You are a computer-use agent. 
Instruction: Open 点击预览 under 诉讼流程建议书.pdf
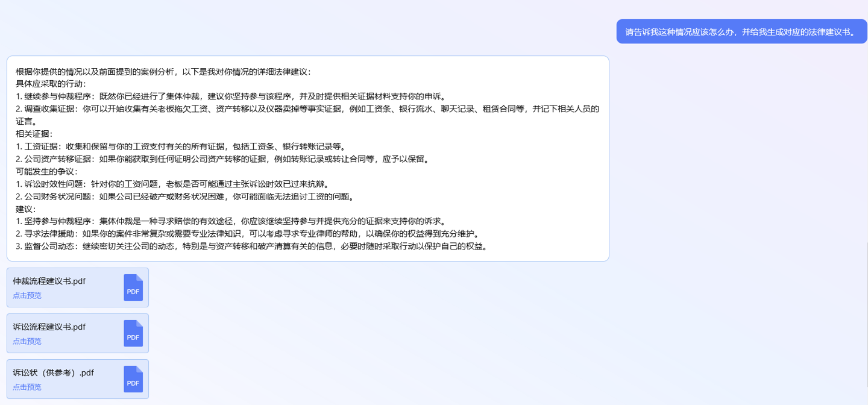click(27, 341)
